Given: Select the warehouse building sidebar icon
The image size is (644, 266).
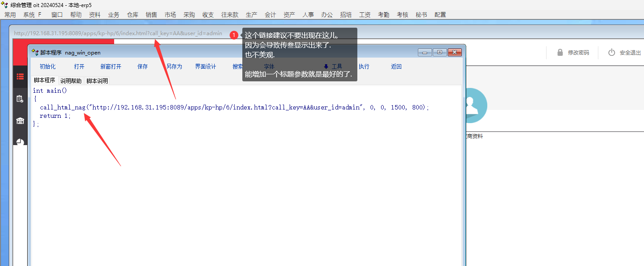Looking at the screenshot, I should click(20, 121).
